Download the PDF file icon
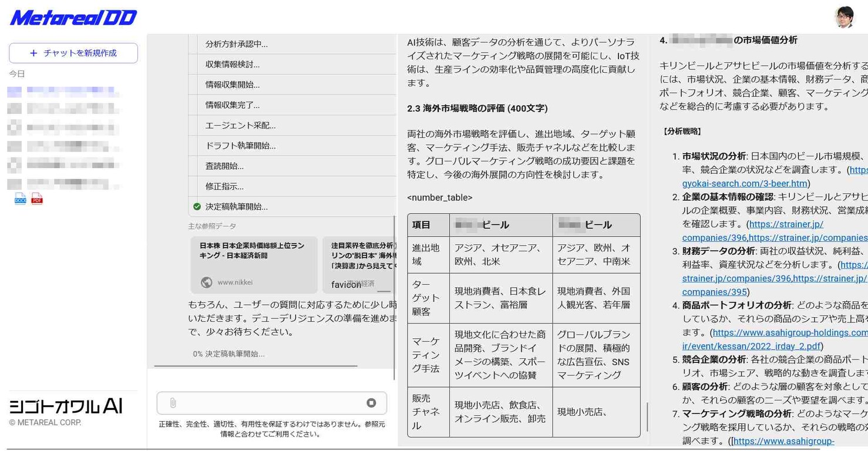This screenshot has width=868, height=451. (37, 199)
